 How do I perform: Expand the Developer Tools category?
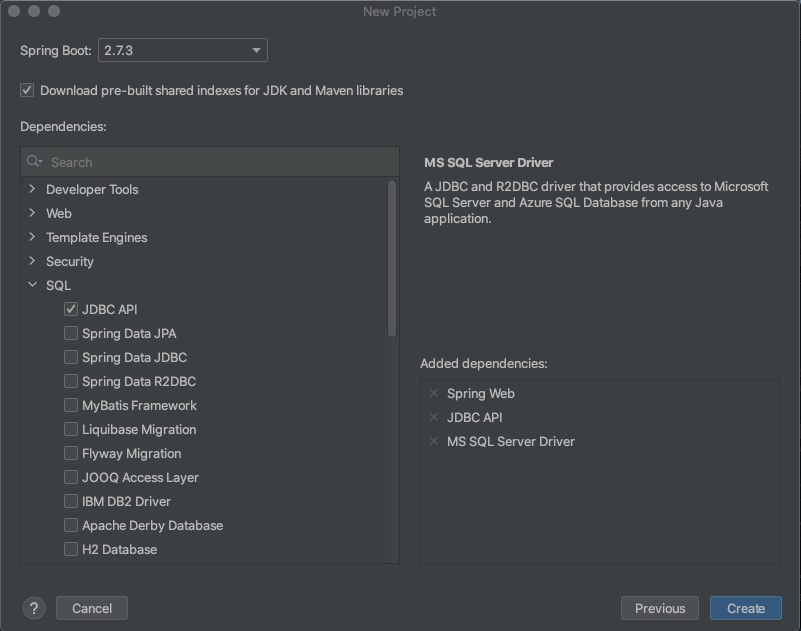(32, 189)
